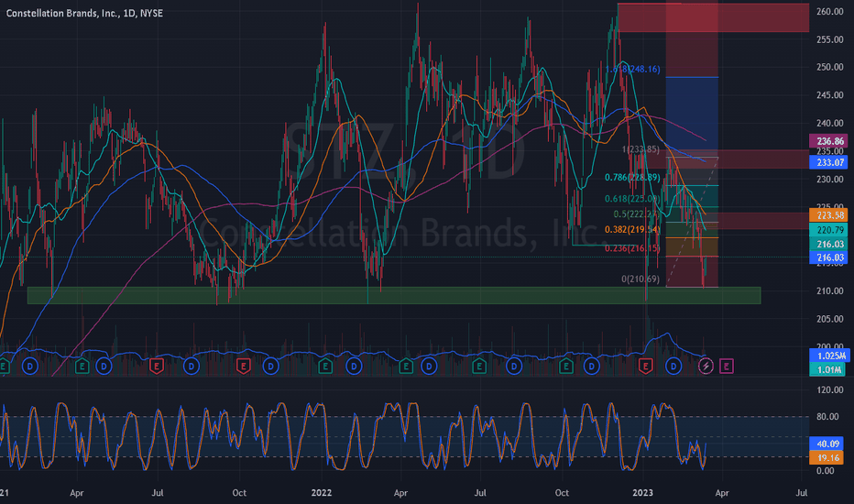
Task: Click the 2022 label on the time axis
Action: tap(322, 493)
